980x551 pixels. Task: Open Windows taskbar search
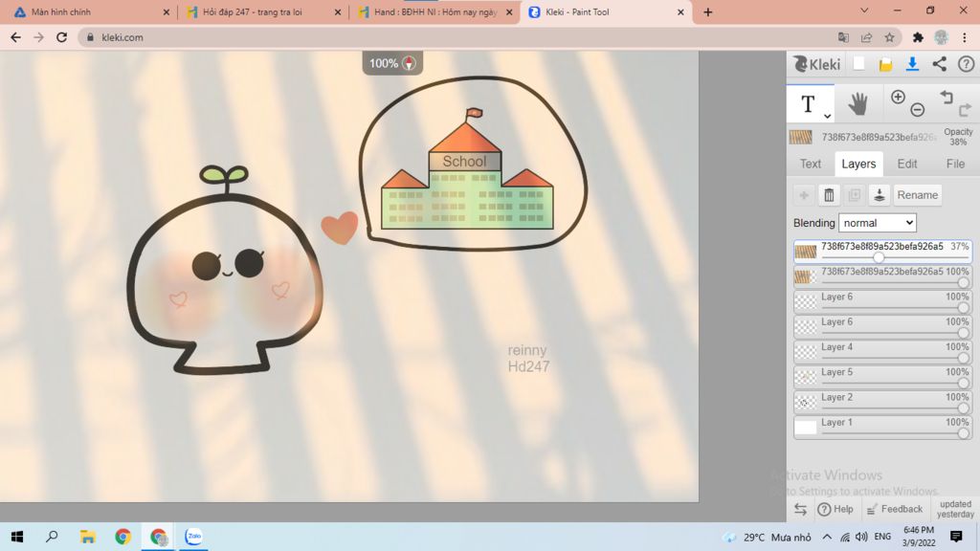pyautogui.click(x=52, y=537)
